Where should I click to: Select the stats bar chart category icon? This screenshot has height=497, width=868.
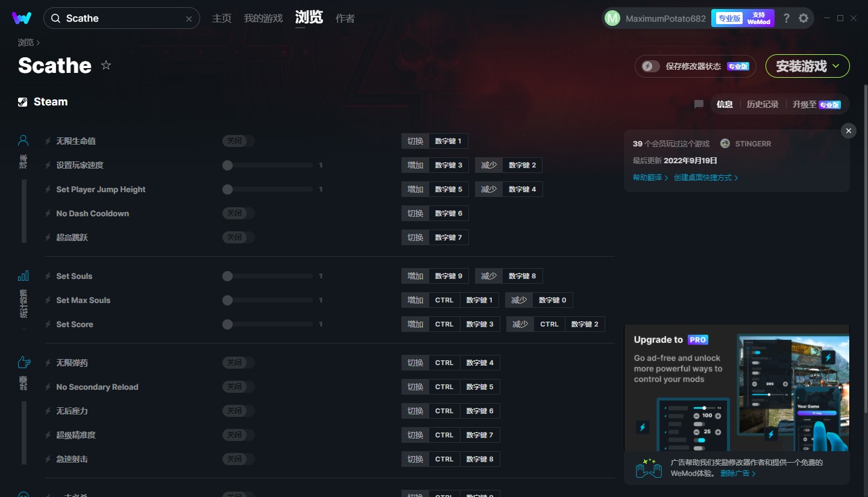(24, 276)
